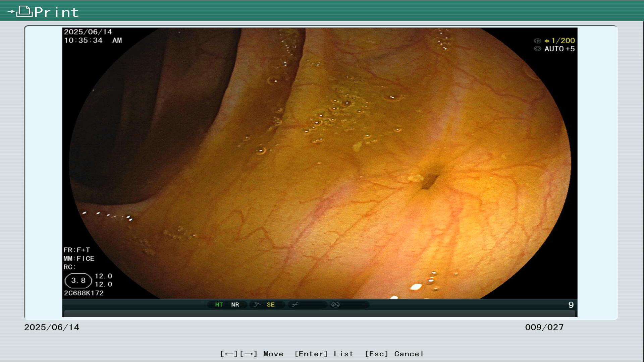Click the 2025/06/14 date stamp in image

[x=88, y=32]
